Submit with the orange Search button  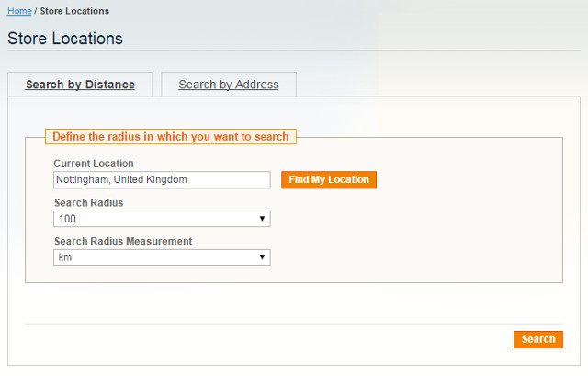(x=538, y=339)
